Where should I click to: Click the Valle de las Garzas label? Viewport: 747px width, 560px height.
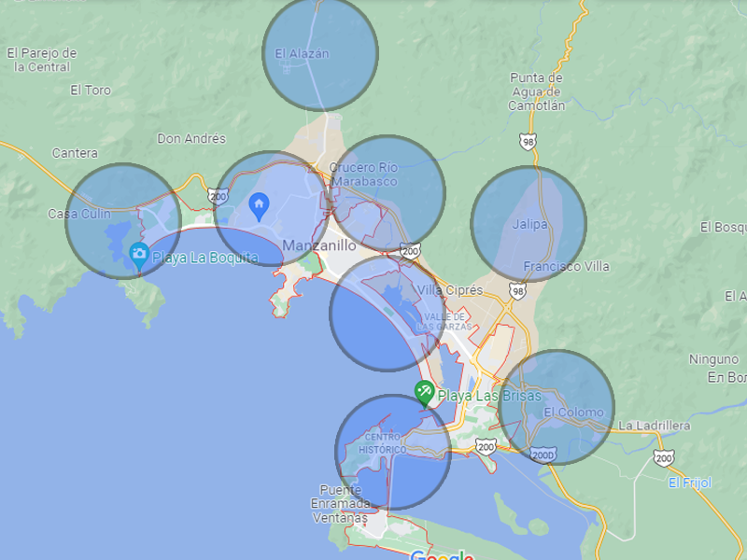tap(444, 322)
